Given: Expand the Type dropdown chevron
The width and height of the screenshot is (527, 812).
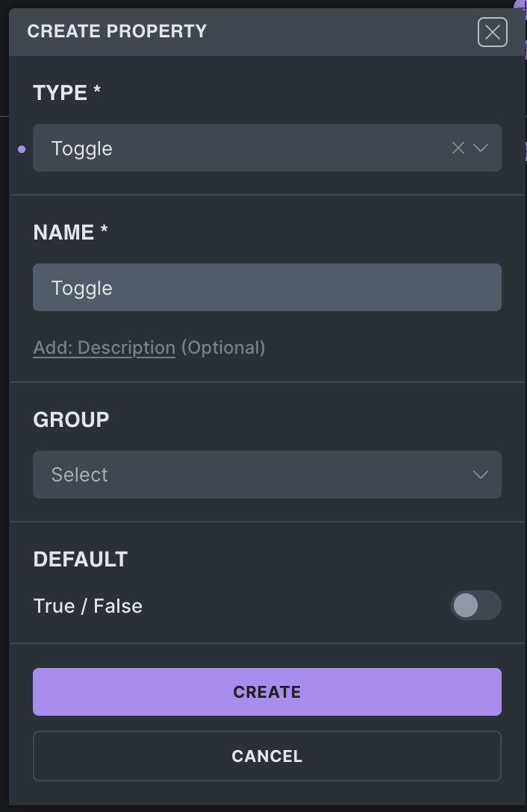Looking at the screenshot, I should pos(481,148).
